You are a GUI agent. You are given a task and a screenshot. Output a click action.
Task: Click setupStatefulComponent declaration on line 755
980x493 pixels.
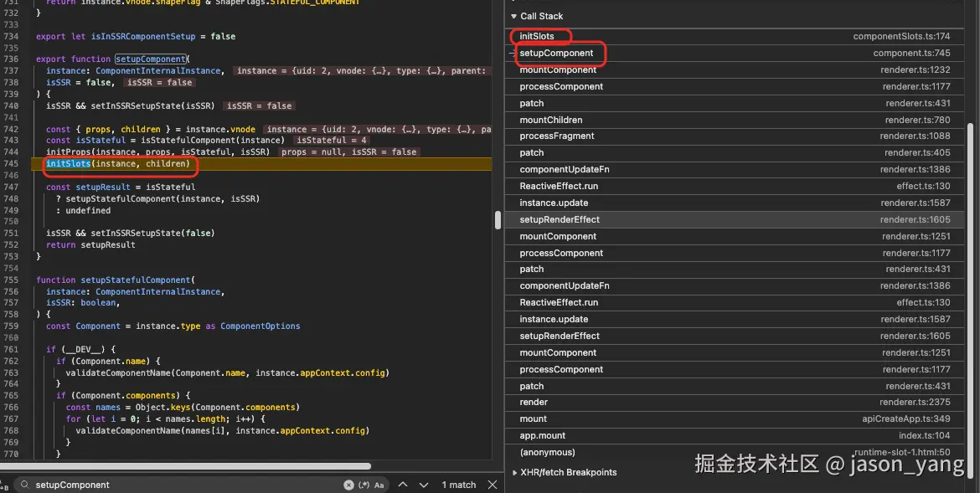click(x=135, y=280)
